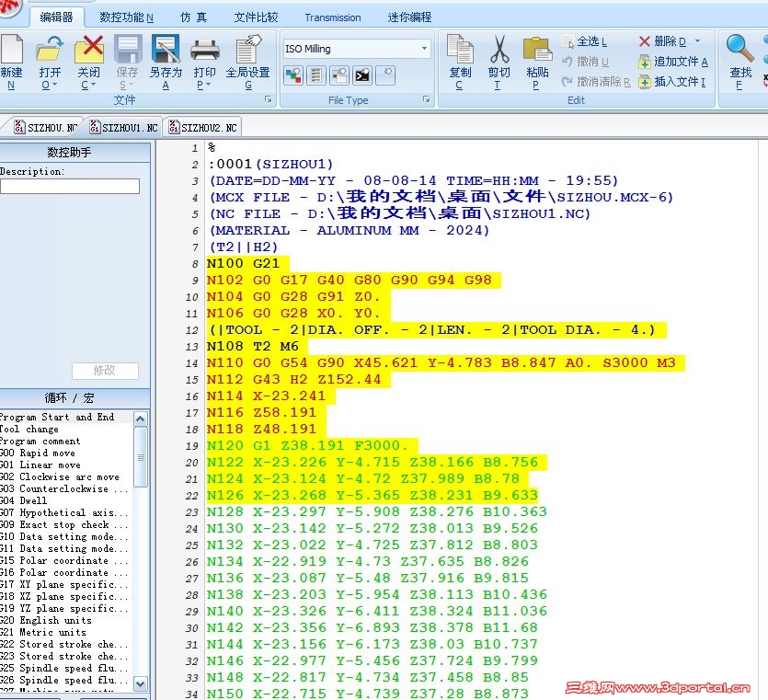Click Select All (全选)
The image size is (768, 700).
click(x=585, y=42)
